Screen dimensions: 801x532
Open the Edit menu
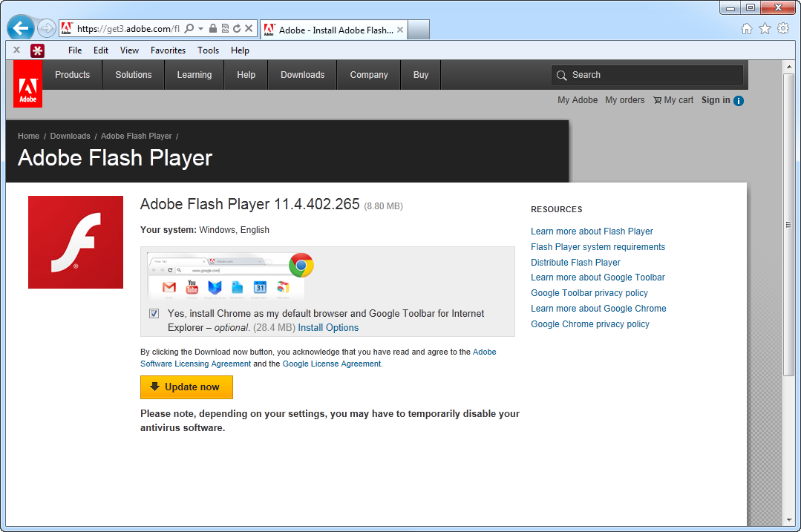click(101, 50)
